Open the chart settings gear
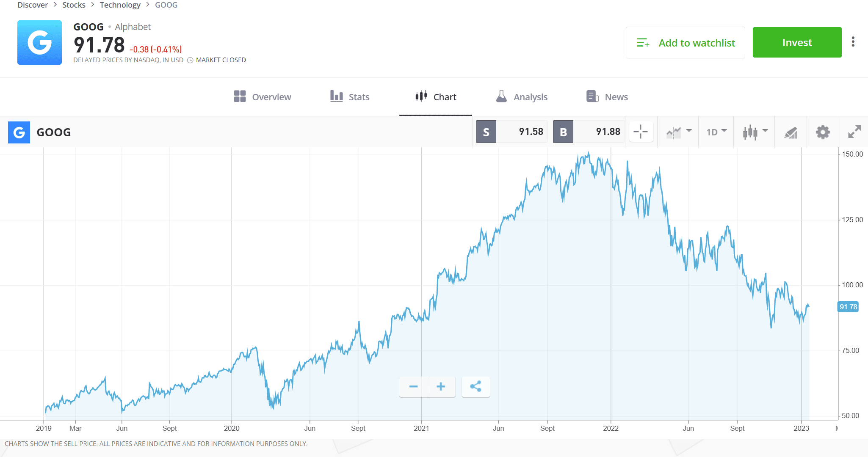 [x=823, y=132]
